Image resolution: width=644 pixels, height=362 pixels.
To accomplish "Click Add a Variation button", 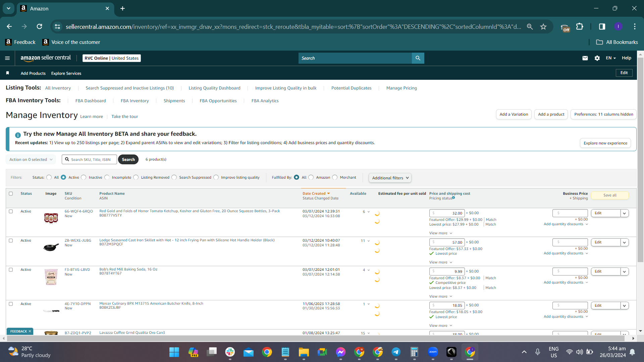I will coord(514,114).
